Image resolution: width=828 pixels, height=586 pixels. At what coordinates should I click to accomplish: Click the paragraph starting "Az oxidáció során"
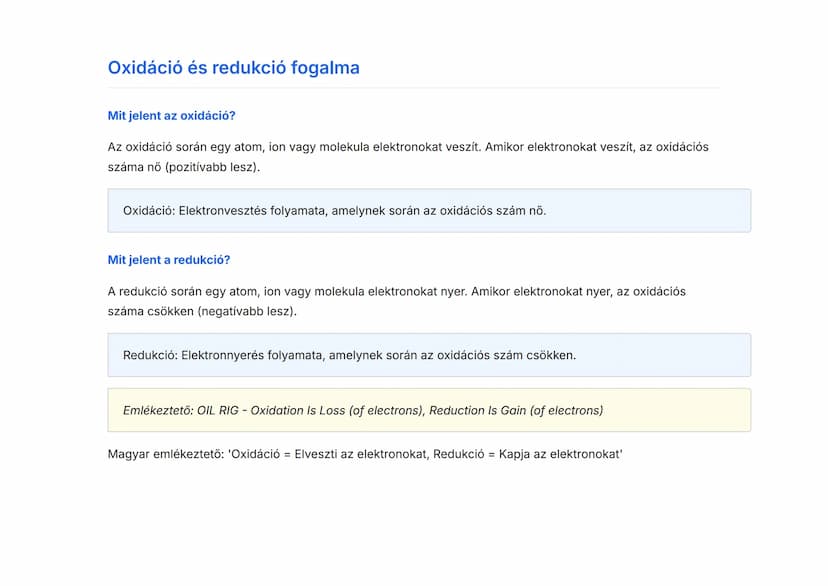[408, 156]
